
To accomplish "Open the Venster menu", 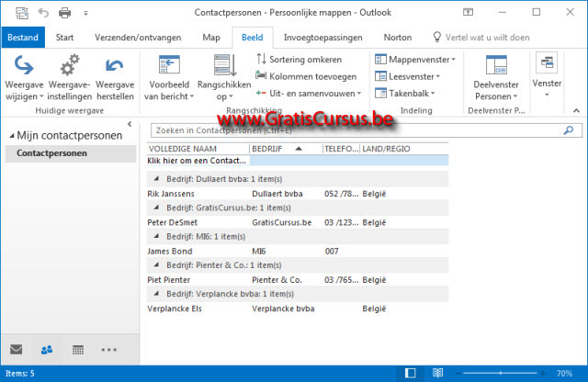I will (547, 75).
